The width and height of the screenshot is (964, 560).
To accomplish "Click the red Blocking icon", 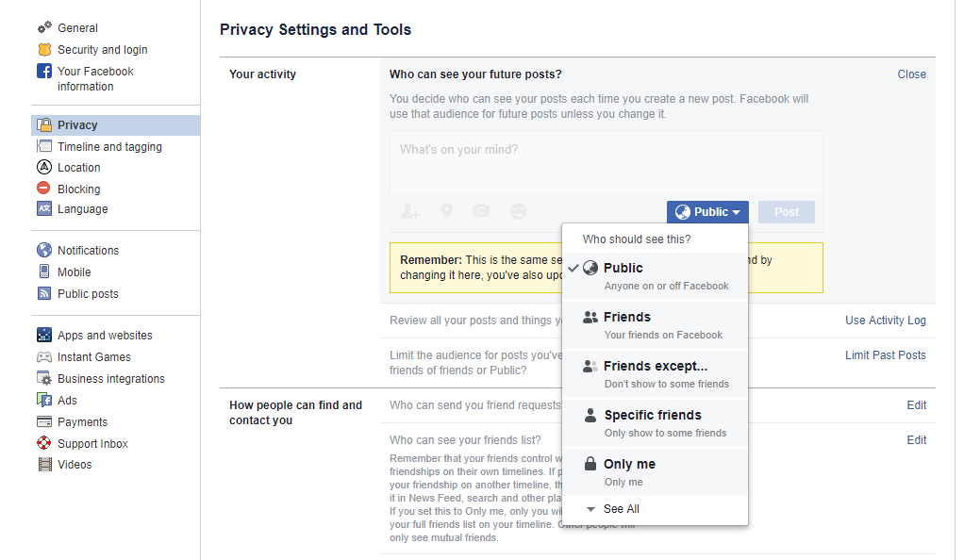I will click(x=43, y=189).
